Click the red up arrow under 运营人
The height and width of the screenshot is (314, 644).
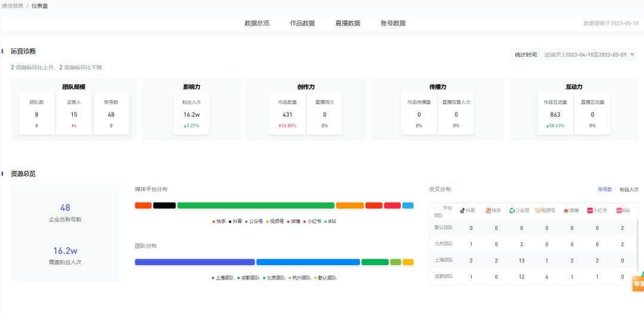72,126
